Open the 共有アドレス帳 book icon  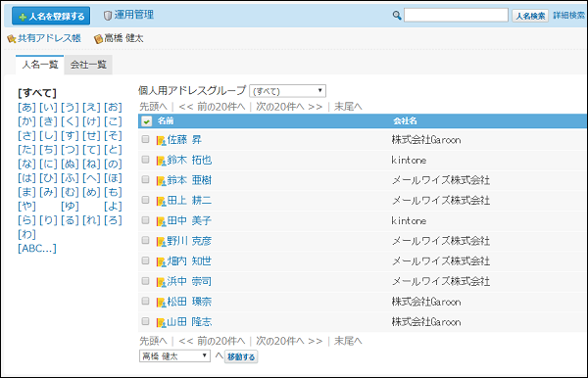coord(12,38)
